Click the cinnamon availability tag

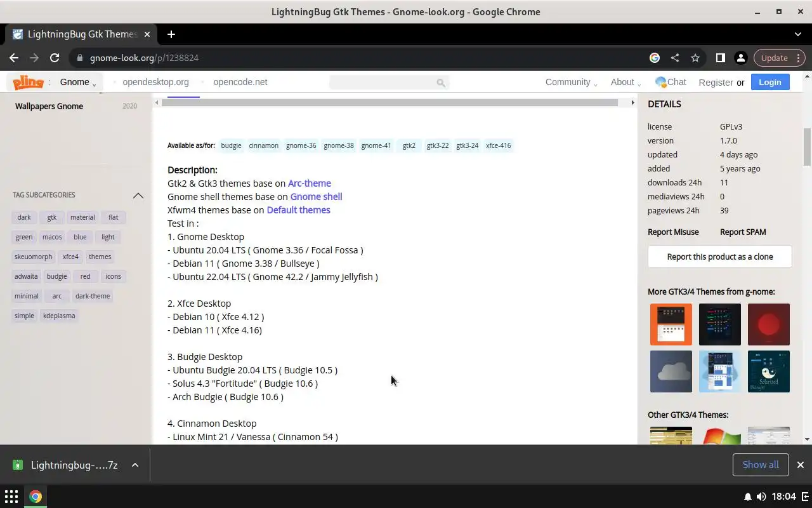pyautogui.click(x=263, y=145)
